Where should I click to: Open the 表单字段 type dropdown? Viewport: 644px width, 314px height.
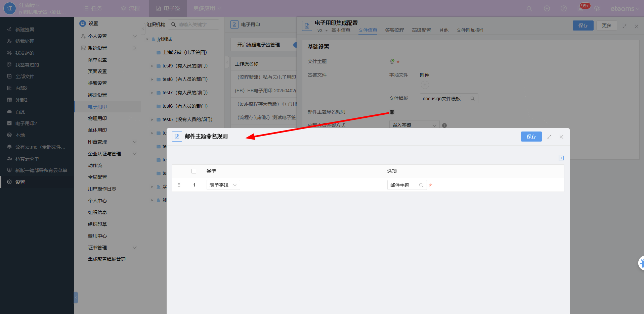coord(223,185)
